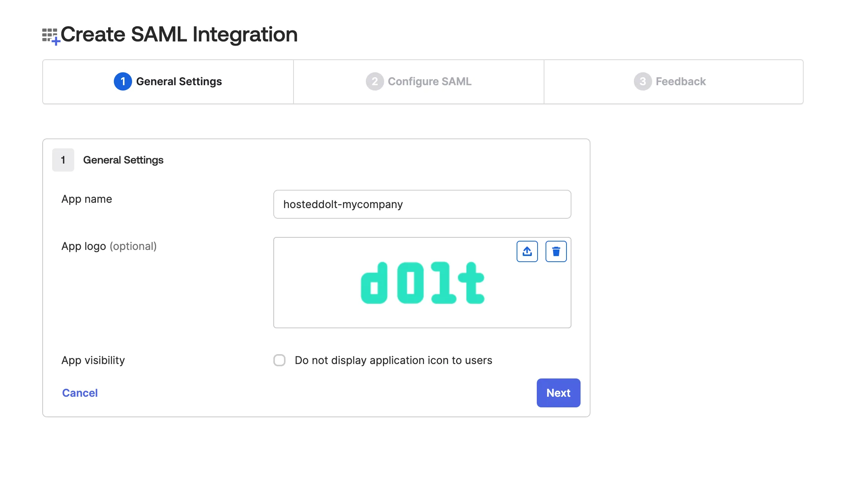Click the trash icon to delete the logo
The image size is (868, 496).
pyautogui.click(x=556, y=251)
